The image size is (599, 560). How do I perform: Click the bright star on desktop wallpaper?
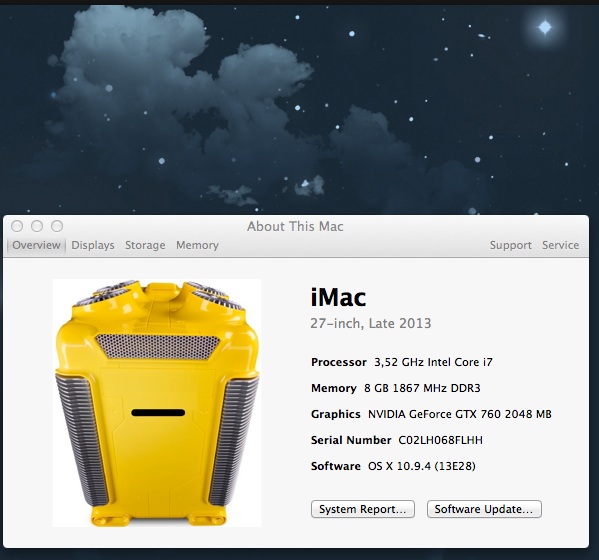click(545, 27)
